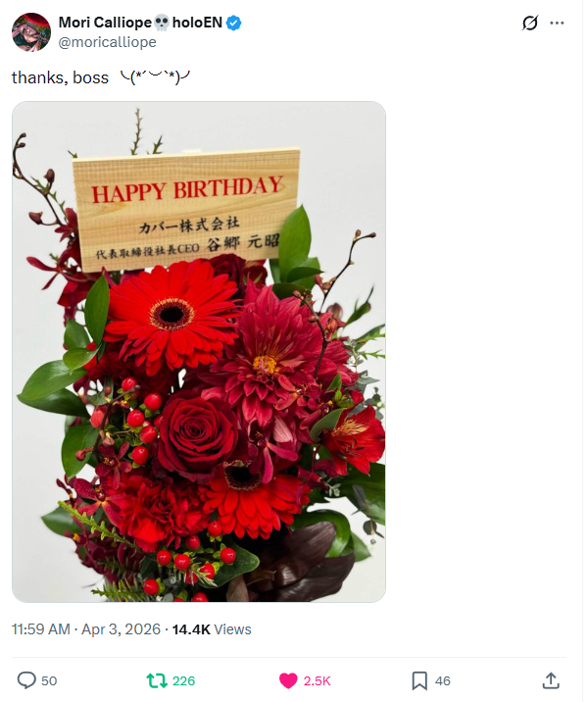588x702 pixels.
Task: Click the Mori Calliope holoEN display name
Action: pyautogui.click(x=140, y=23)
